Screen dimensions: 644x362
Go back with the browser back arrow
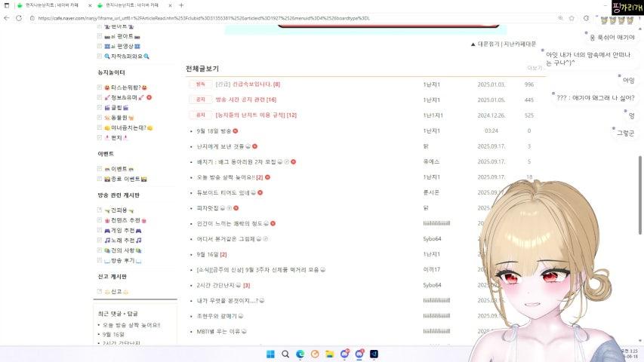pyautogui.click(x=6, y=18)
